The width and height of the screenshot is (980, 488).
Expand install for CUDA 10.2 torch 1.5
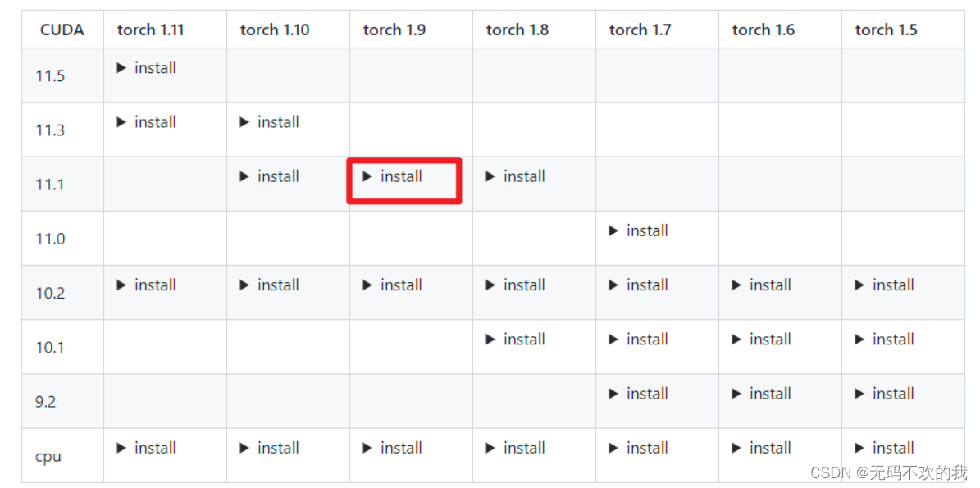[885, 285]
